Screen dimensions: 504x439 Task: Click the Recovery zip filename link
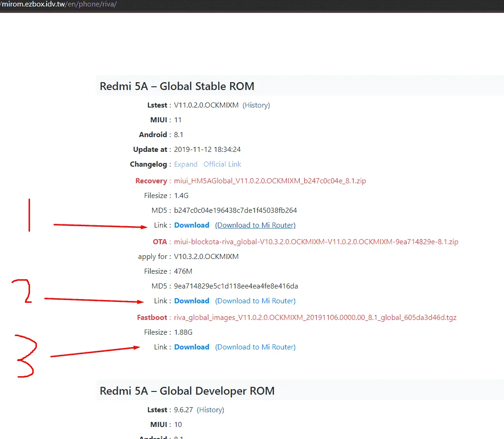coord(270,181)
